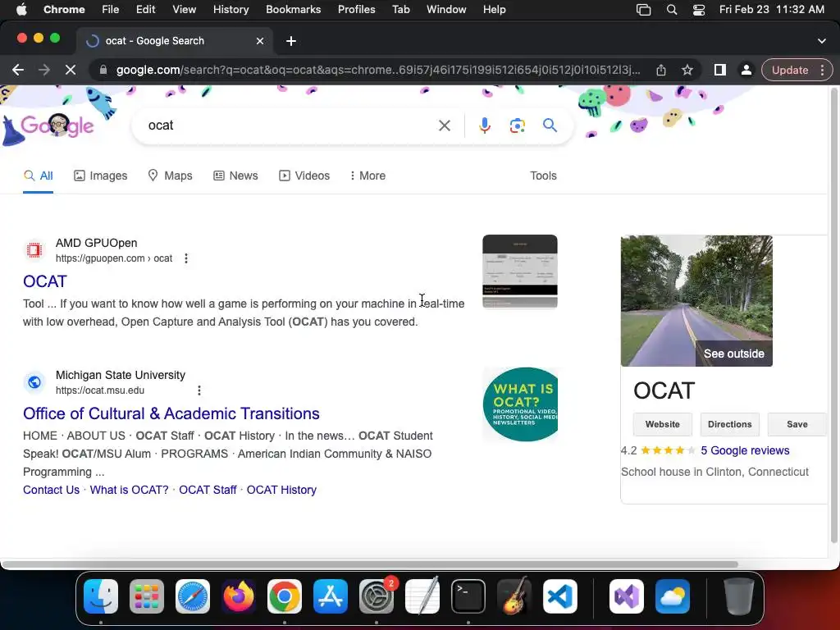Open options menu for the AMD GPUOpen result

(186, 258)
